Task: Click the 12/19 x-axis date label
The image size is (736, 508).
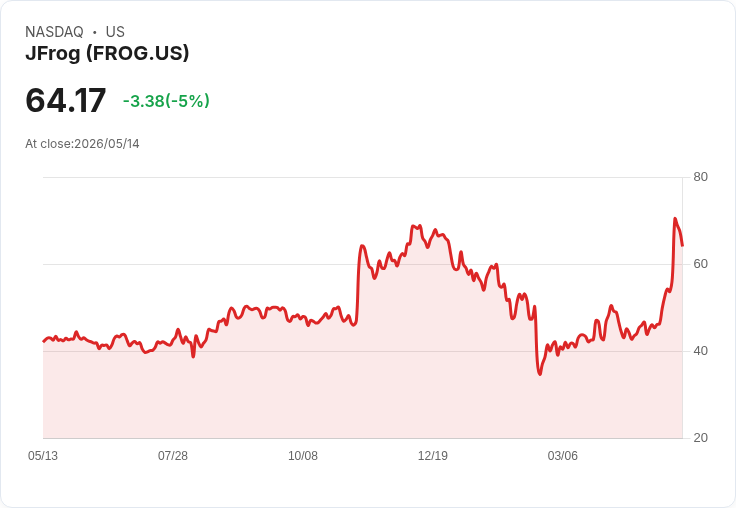Action: 433,456
